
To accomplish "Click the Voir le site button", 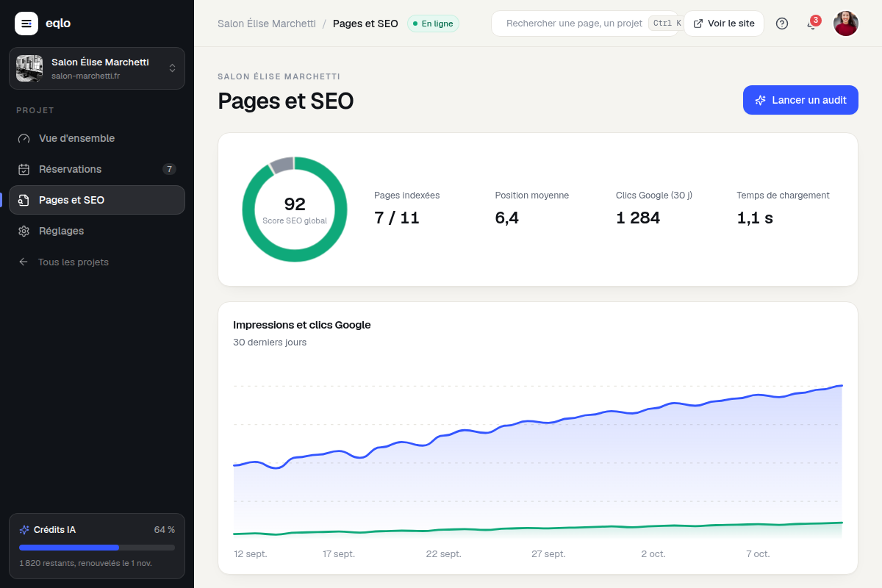I will click(x=724, y=24).
